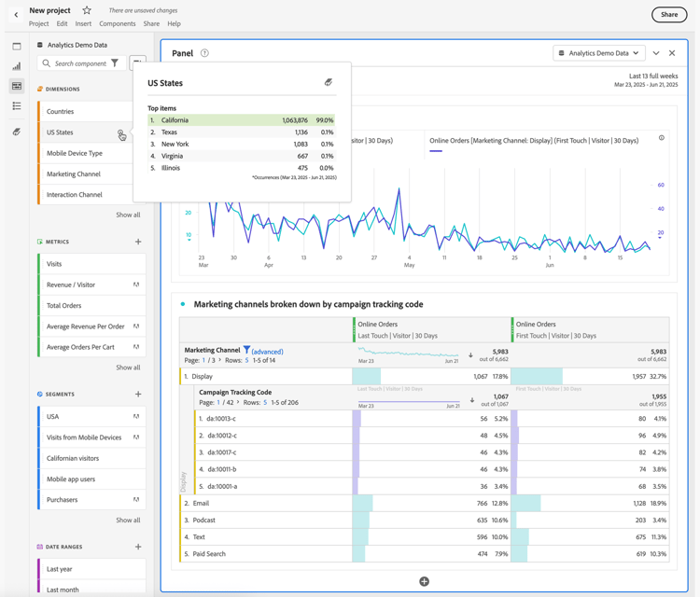This screenshot has width=700, height=597.
Task: Open the Data Dictionary icon in left rail
Action: click(x=17, y=132)
